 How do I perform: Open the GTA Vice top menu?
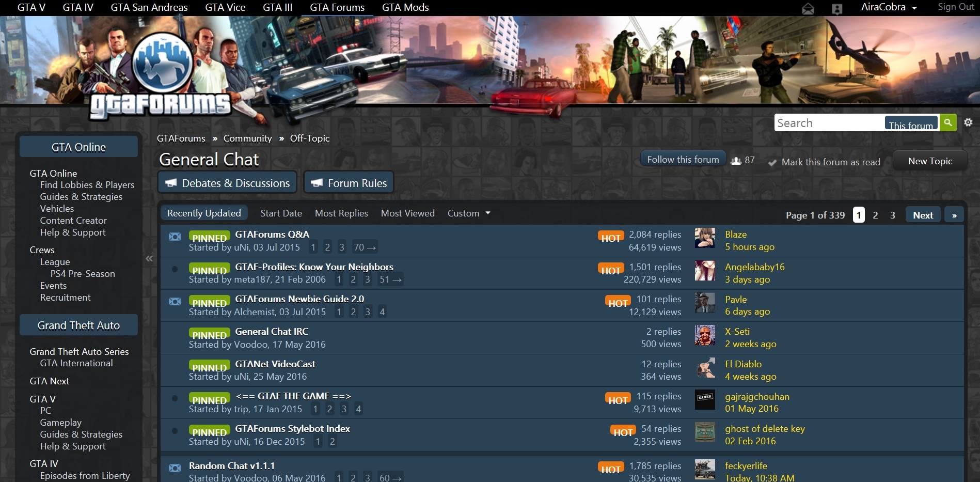pos(225,7)
